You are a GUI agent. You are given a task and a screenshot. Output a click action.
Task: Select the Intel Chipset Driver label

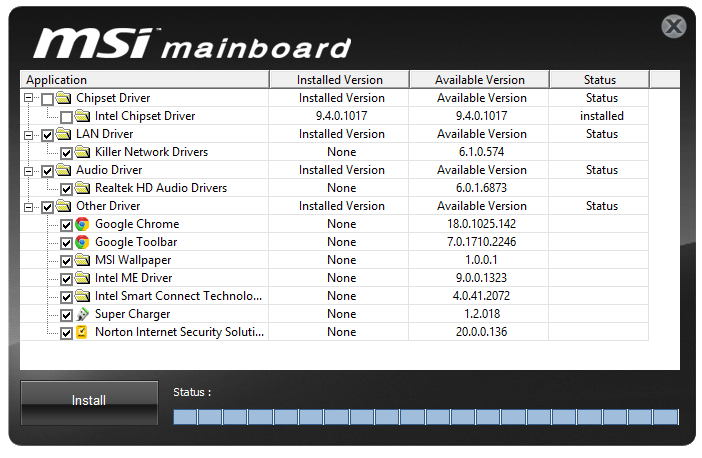145,116
